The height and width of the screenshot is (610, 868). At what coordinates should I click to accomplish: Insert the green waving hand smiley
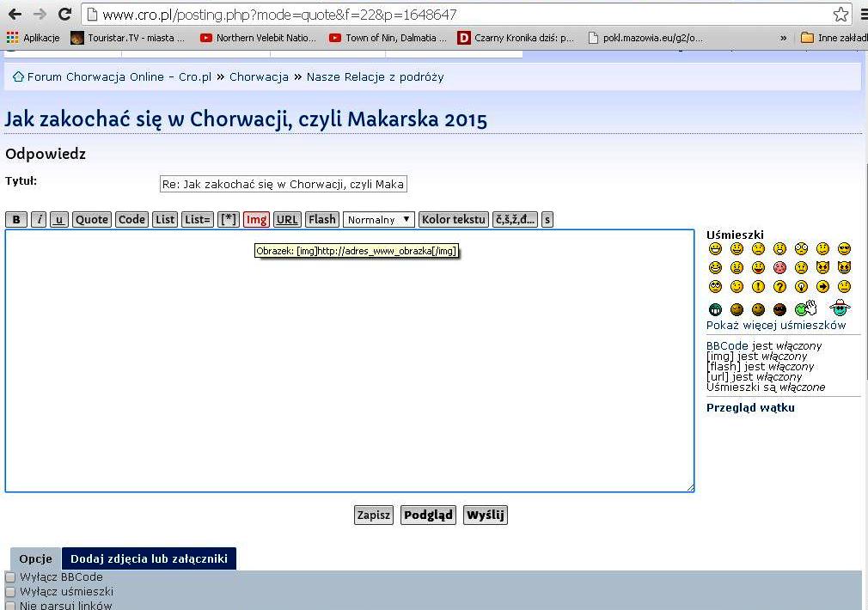(805, 308)
